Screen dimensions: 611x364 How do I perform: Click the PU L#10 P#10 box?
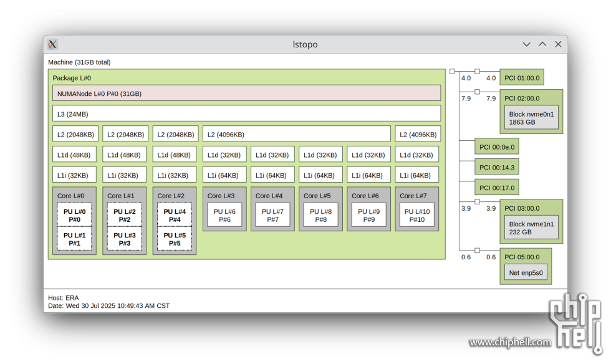click(417, 215)
